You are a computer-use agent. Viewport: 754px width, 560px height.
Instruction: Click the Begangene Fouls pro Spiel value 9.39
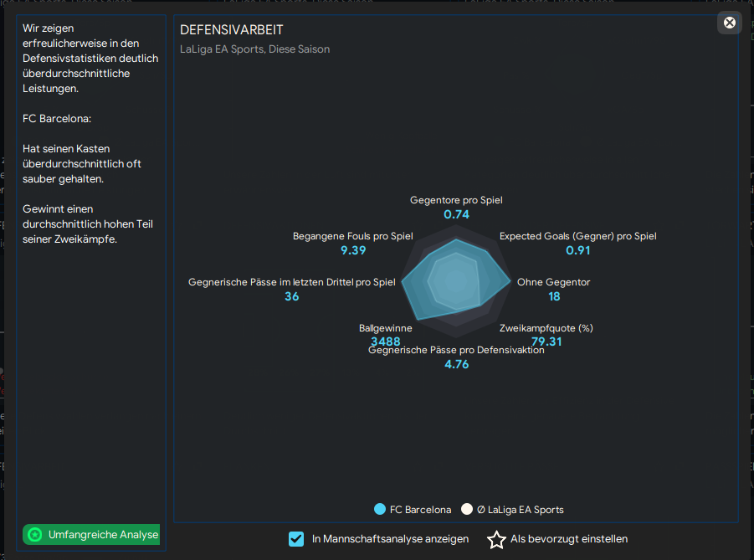(x=353, y=250)
